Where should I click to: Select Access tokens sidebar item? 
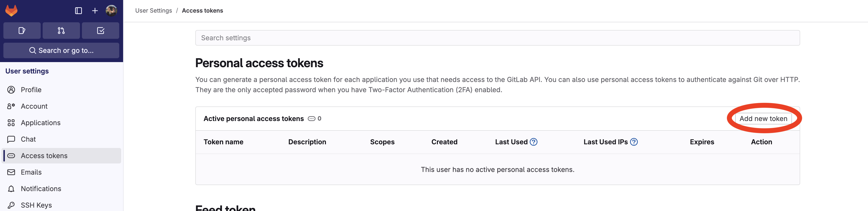click(x=44, y=156)
